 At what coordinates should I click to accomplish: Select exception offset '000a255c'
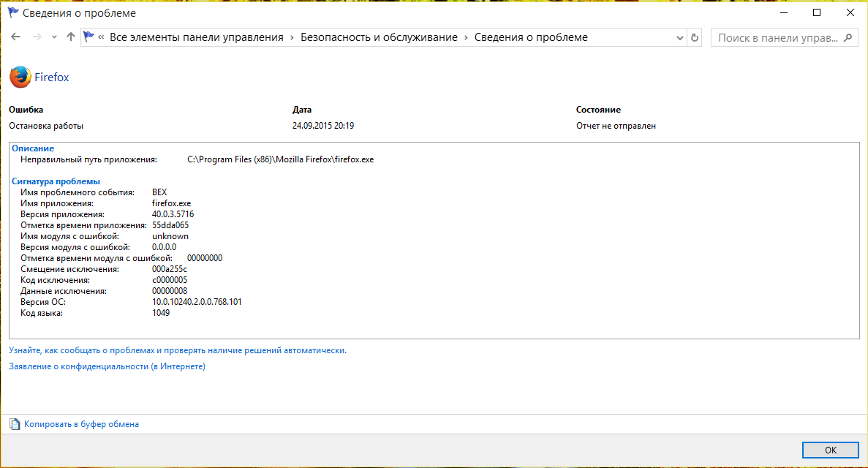click(170, 269)
